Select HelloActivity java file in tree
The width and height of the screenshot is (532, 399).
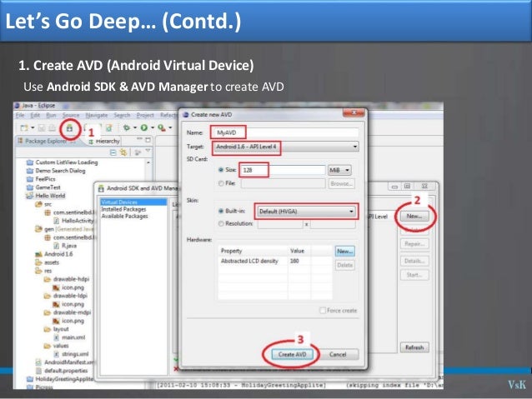73,221
